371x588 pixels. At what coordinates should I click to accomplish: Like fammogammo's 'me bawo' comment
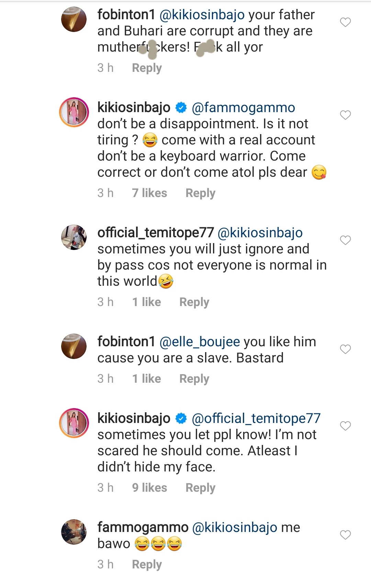coord(345,535)
